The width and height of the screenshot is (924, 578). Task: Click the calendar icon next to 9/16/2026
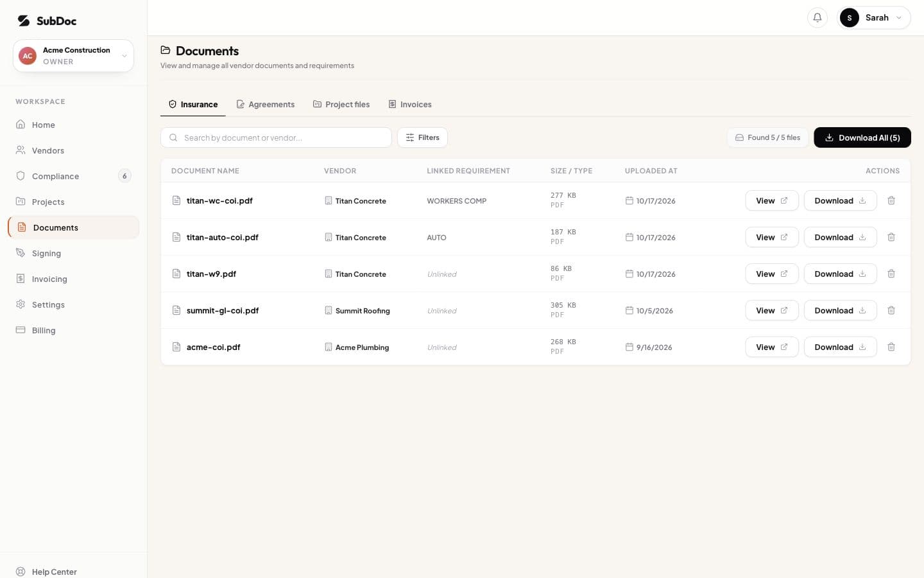(x=629, y=347)
